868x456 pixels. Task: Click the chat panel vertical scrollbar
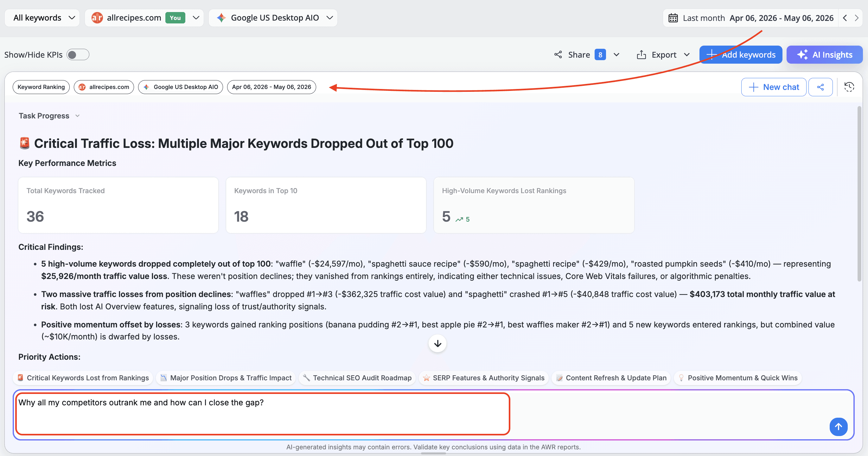tap(859, 194)
